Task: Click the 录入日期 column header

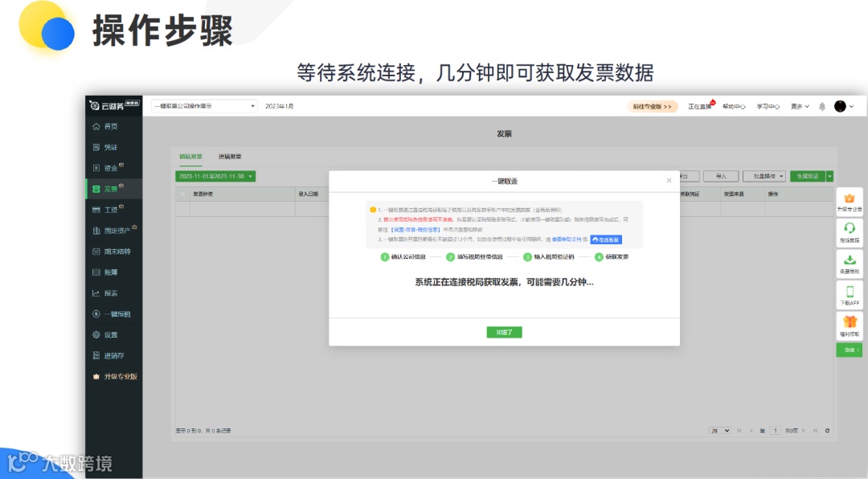Action: (x=309, y=194)
